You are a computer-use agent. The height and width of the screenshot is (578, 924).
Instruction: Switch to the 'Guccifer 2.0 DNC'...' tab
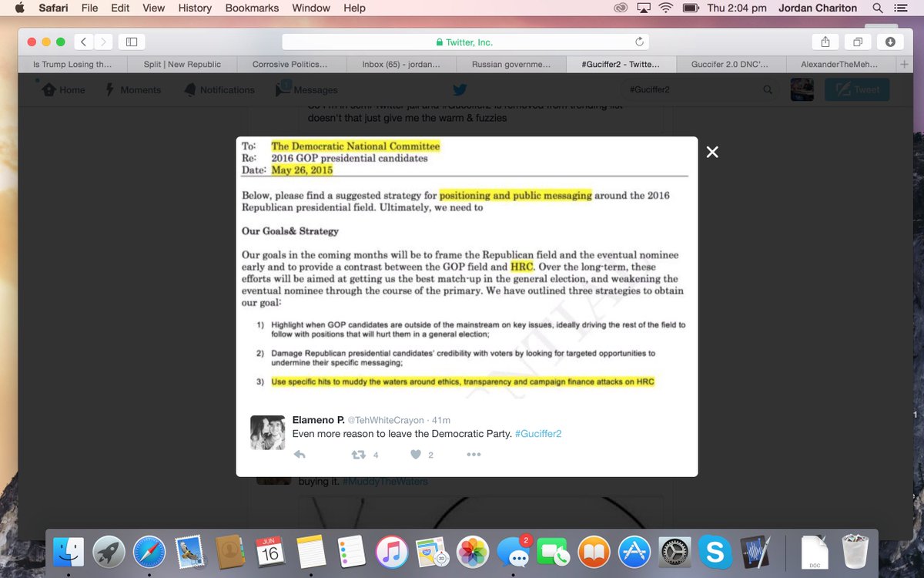(730, 65)
